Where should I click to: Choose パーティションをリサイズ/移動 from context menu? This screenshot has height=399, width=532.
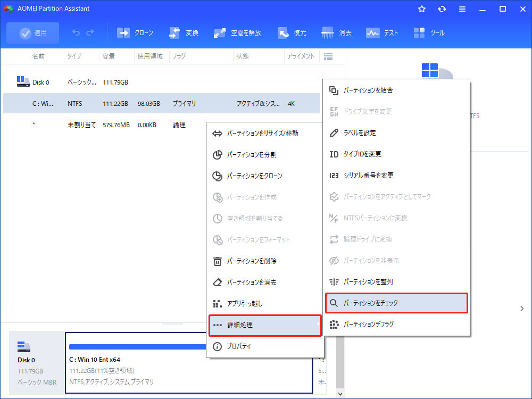pyautogui.click(x=265, y=134)
